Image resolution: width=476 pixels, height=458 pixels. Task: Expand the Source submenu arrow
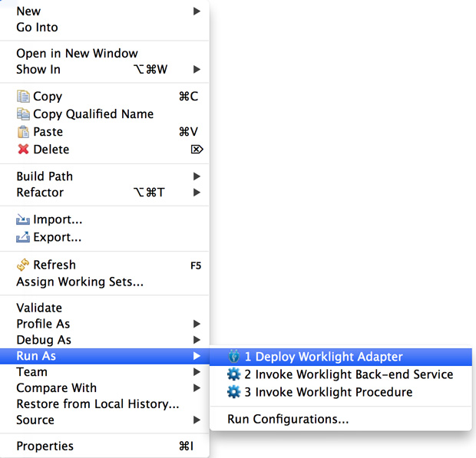point(197,420)
